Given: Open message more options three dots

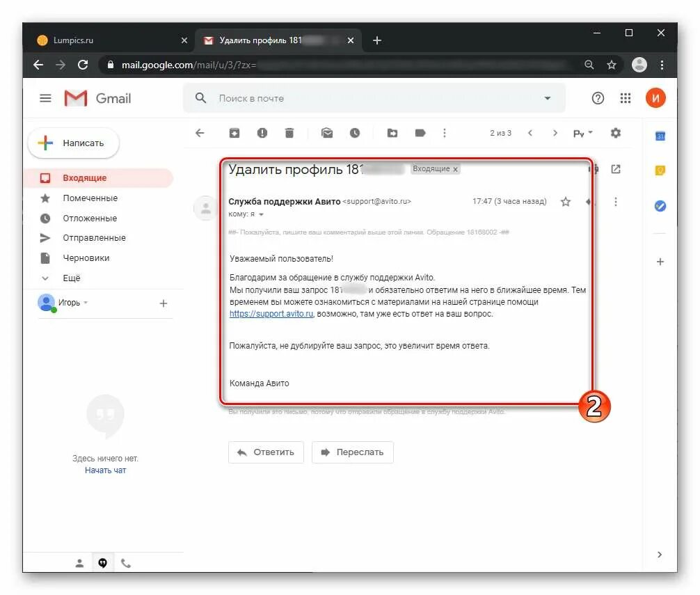Looking at the screenshot, I should 616,202.
